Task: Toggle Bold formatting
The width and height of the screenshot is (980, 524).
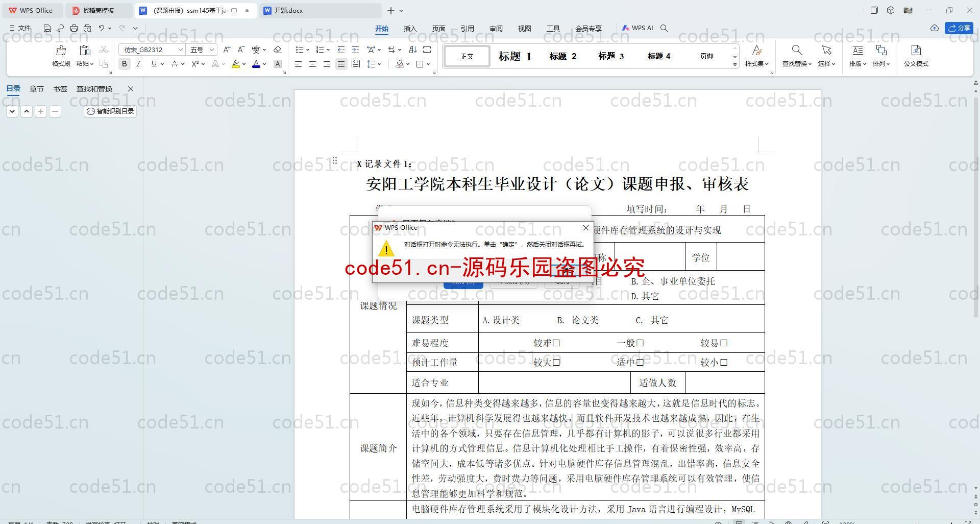Action: pyautogui.click(x=124, y=64)
